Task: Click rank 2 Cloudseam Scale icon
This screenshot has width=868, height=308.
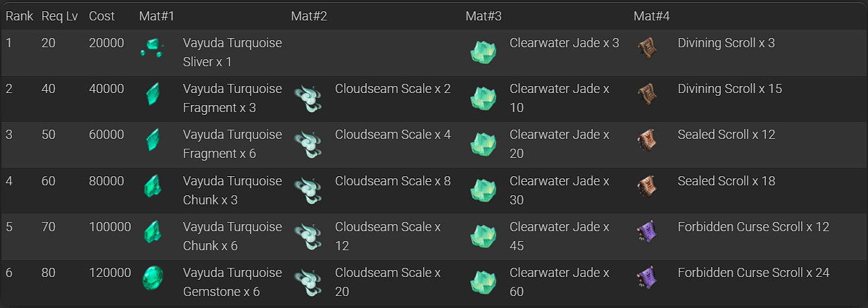Action: point(307,95)
